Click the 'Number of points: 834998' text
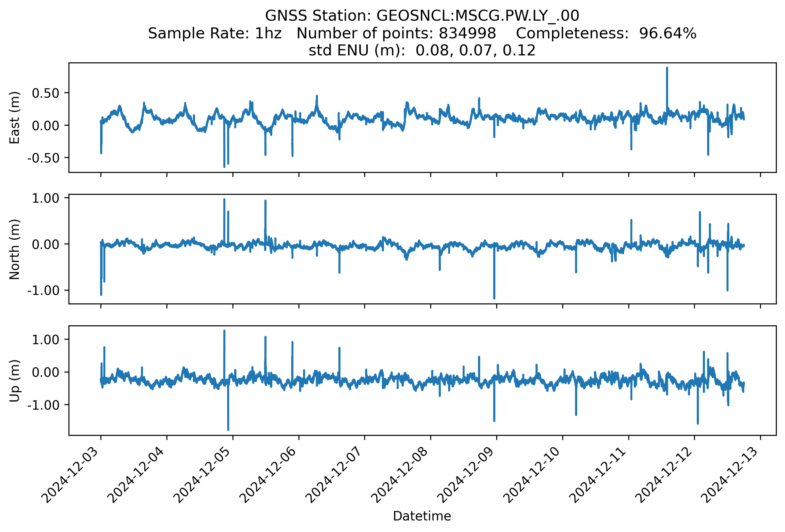 pos(396,33)
